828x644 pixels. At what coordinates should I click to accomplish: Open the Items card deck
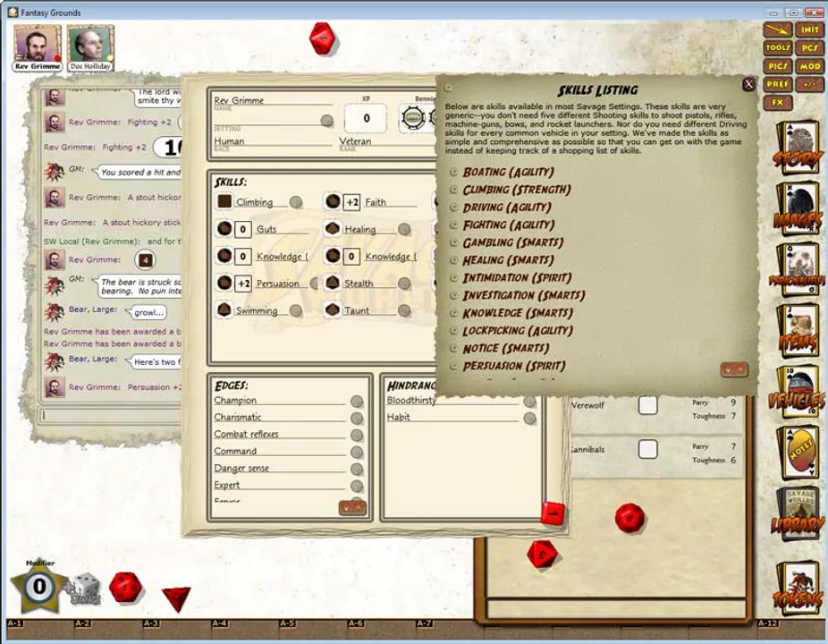click(799, 331)
